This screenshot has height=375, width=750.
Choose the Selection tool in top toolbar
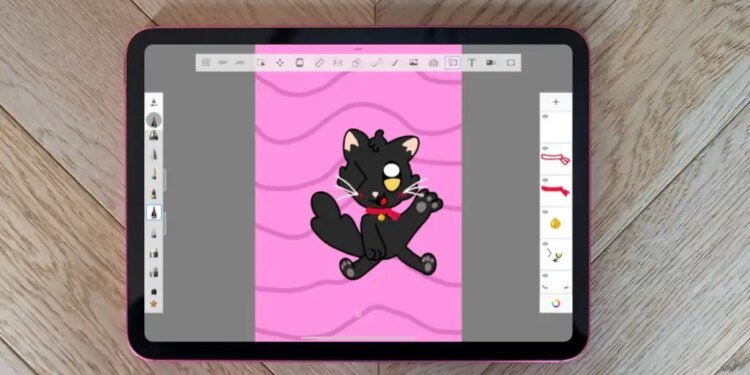click(261, 63)
